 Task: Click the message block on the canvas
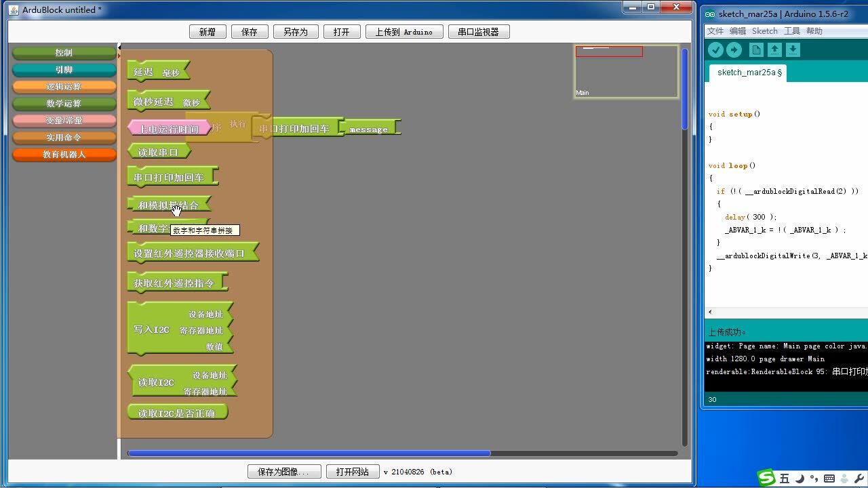370,129
